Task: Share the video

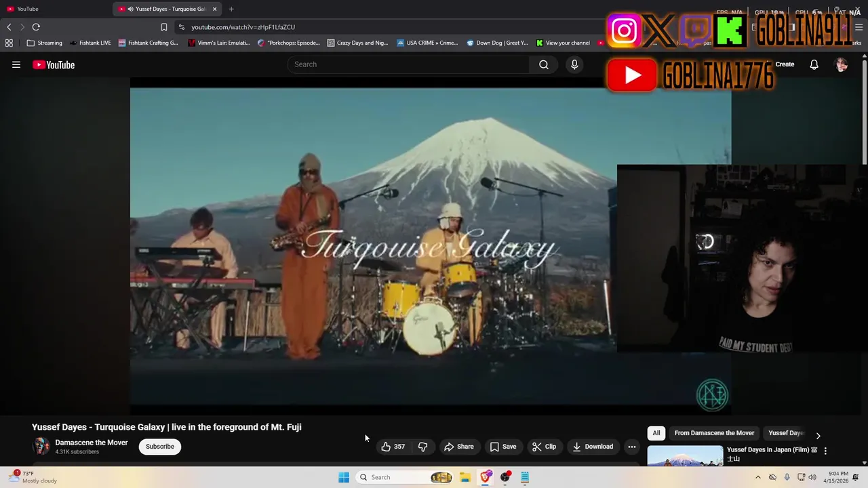Action: click(x=459, y=447)
